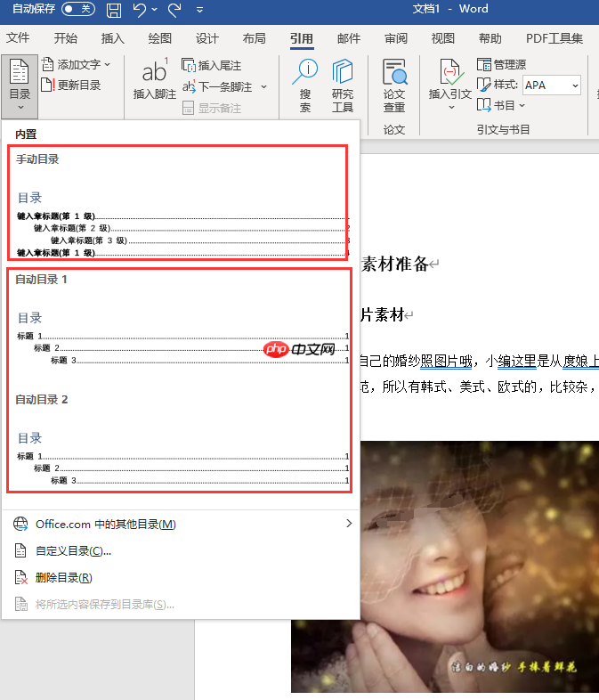Viewport: 599px width, 700px height.
Task: Switch to the 视图 tab
Action: coord(443,38)
